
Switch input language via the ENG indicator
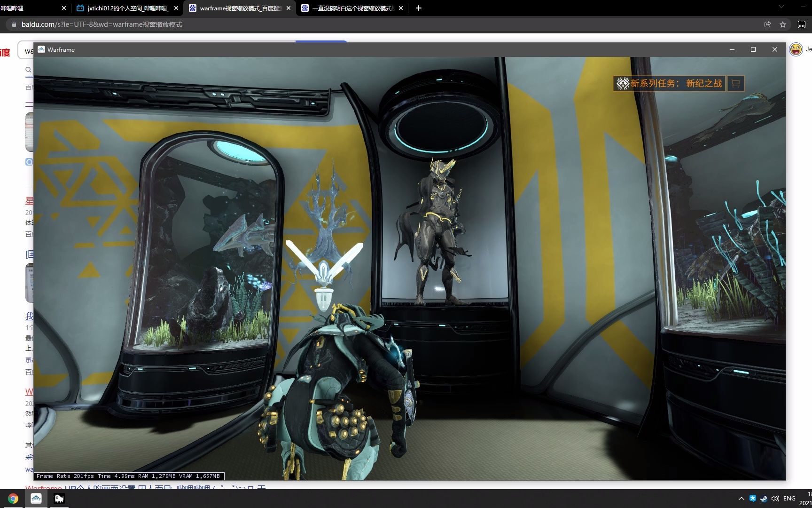(789, 499)
